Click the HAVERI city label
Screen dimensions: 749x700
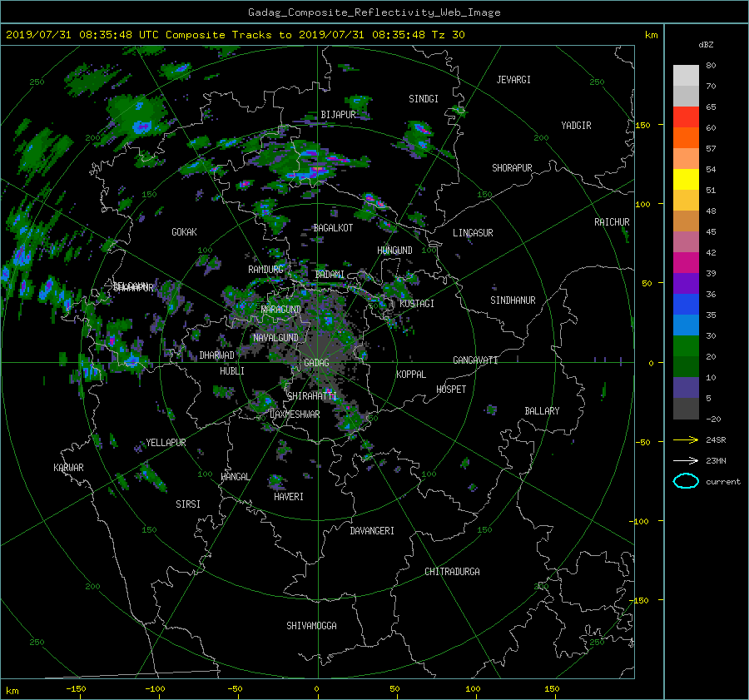(289, 497)
